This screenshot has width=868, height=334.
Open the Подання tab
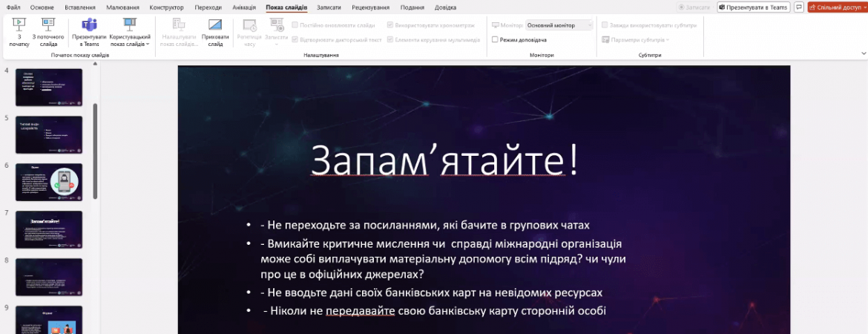[411, 7]
